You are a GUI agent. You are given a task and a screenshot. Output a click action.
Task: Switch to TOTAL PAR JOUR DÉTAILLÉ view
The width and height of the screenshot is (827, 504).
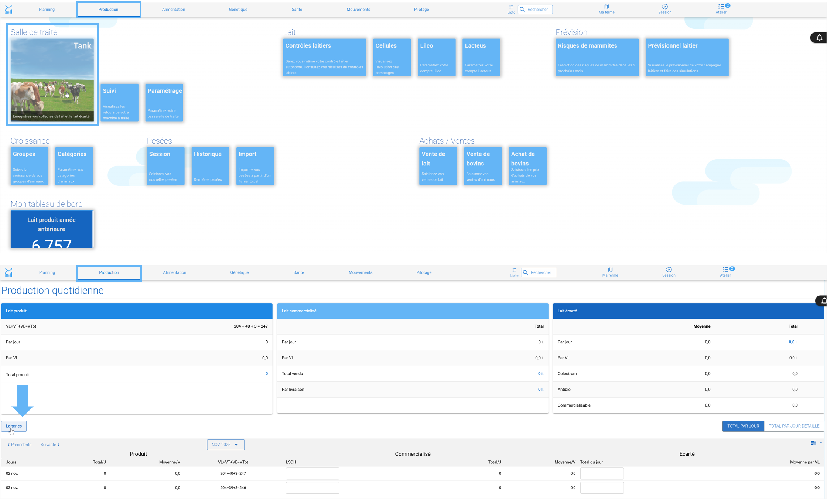click(794, 426)
